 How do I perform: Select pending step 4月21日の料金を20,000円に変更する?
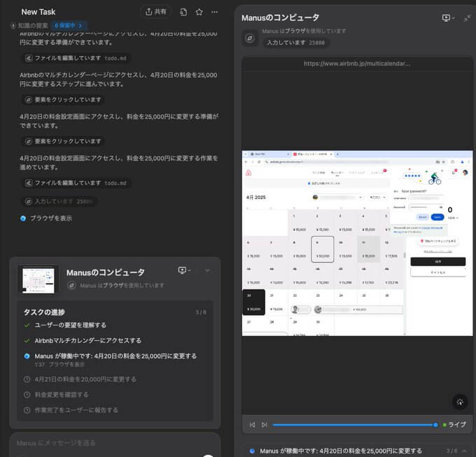click(85, 379)
